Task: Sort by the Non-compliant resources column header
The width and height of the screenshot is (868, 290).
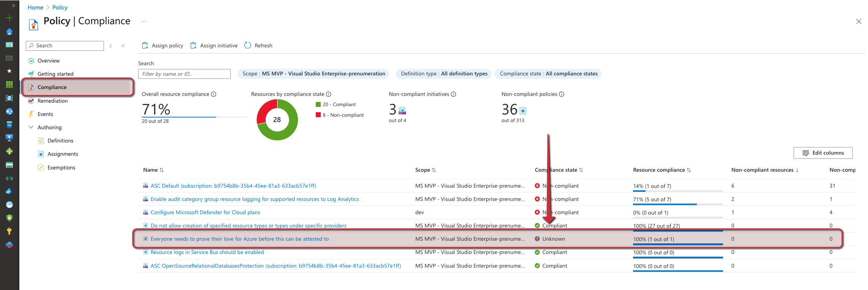Action: (765, 170)
